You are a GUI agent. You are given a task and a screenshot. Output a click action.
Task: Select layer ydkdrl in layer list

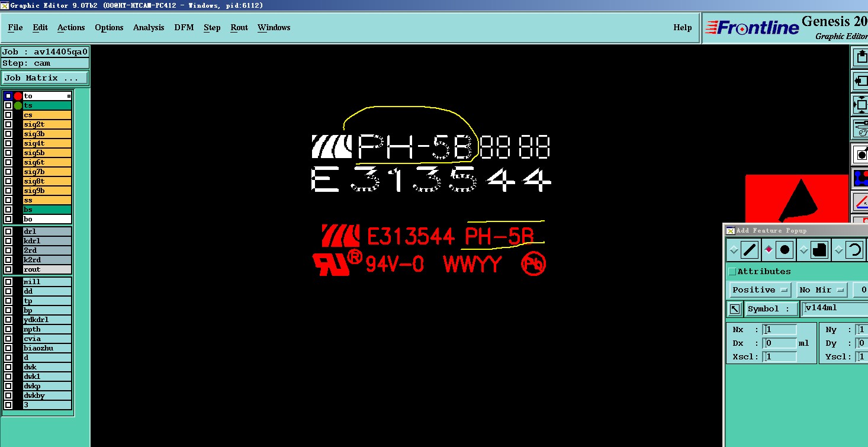click(47, 320)
